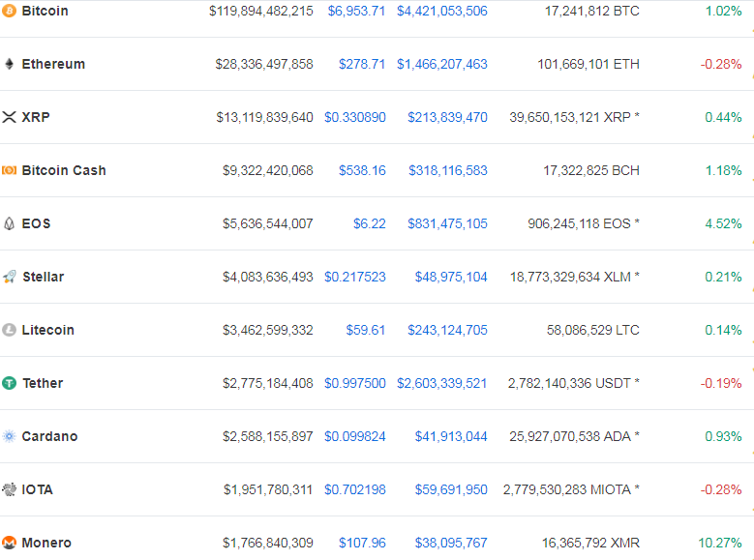Click IOTA price $0.702198
Screen dimensions: 754x560
[355, 489]
